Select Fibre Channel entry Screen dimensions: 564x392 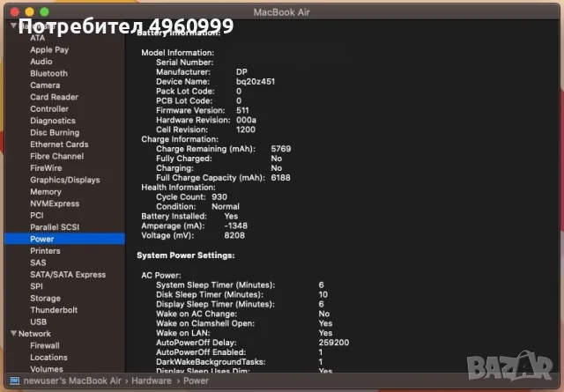[56, 157]
